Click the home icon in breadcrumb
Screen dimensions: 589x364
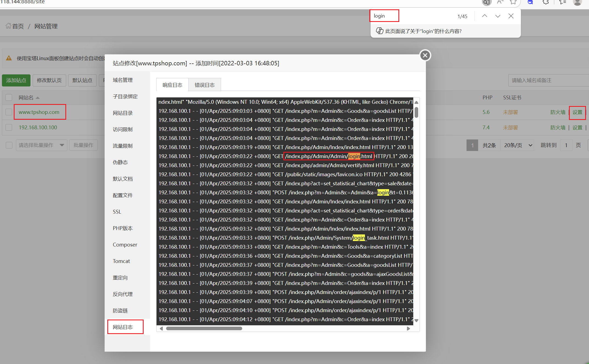(x=8, y=26)
